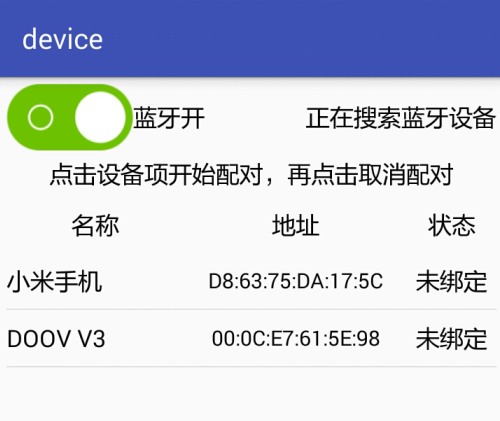Click the empty area below the device list

coord(250,394)
